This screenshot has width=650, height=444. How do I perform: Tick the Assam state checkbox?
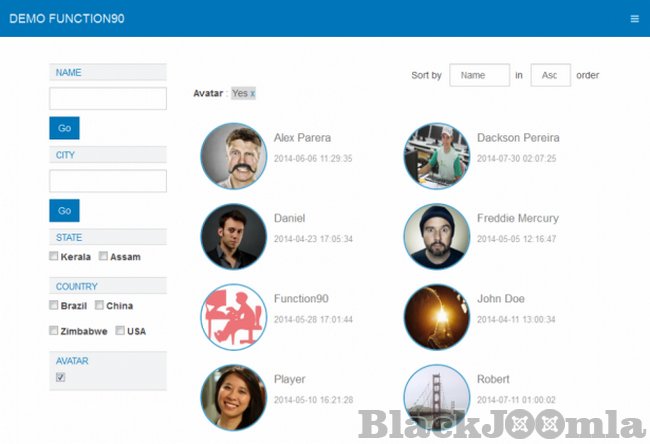(x=103, y=257)
